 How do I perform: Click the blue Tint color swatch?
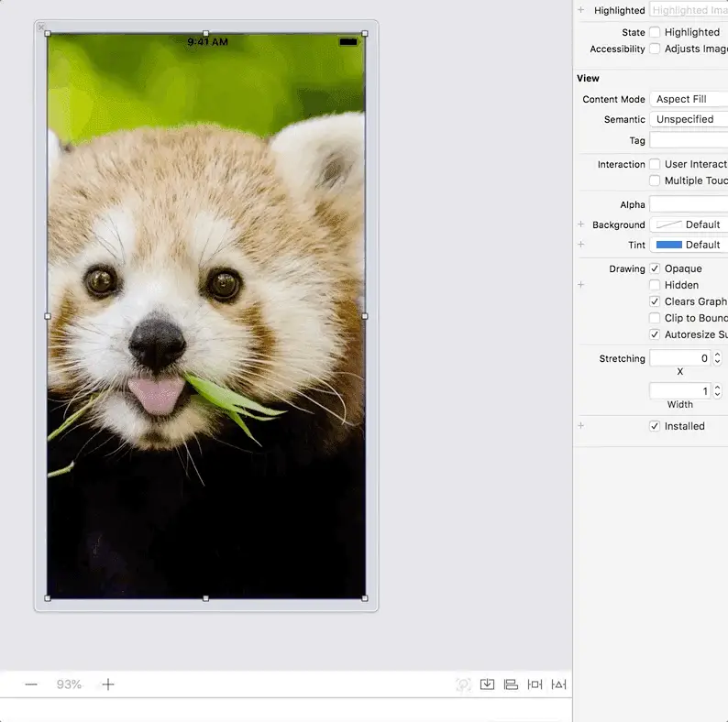[668, 245]
